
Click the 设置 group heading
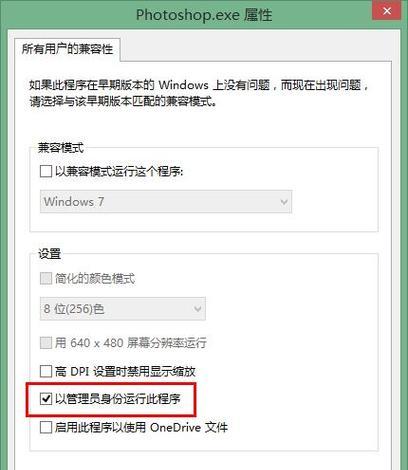tap(49, 254)
